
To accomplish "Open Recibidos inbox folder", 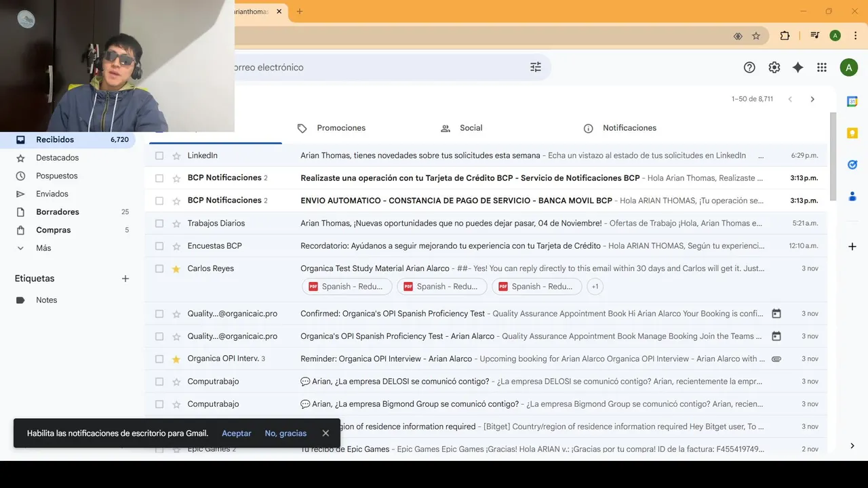I will tap(68, 140).
